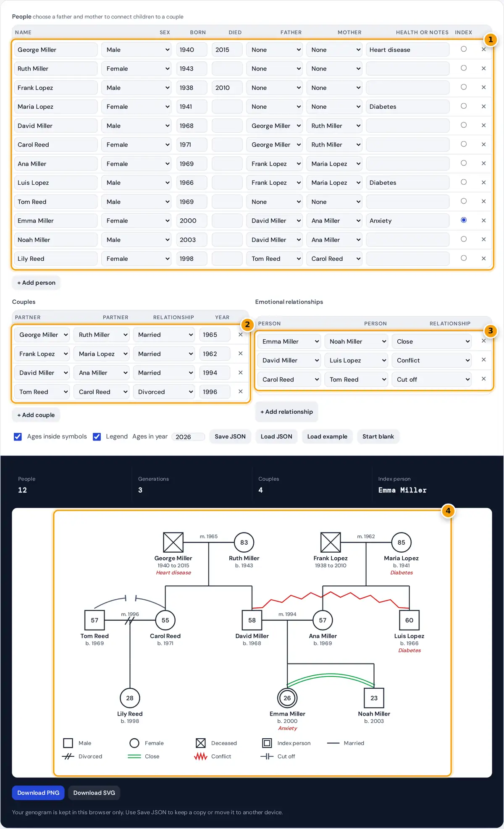This screenshot has width=504, height=829.
Task: Delete the Emma Miller person row
Action: tap(483, 220)
